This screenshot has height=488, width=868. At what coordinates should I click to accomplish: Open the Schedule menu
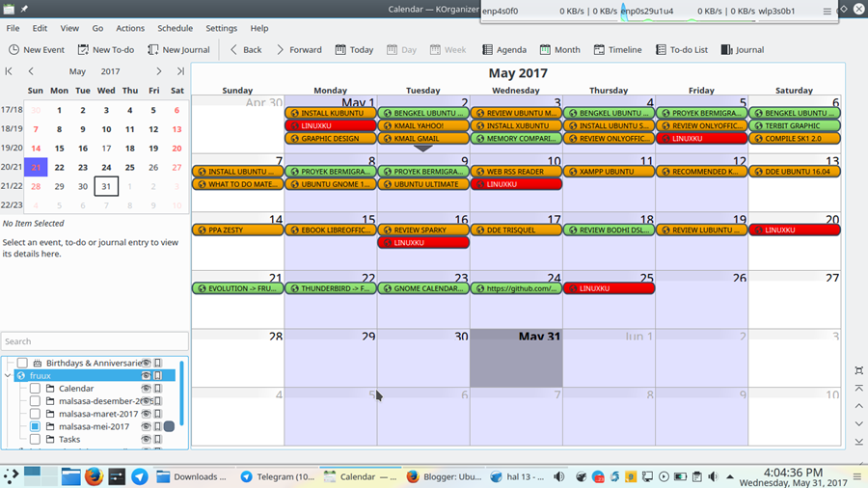175,28
